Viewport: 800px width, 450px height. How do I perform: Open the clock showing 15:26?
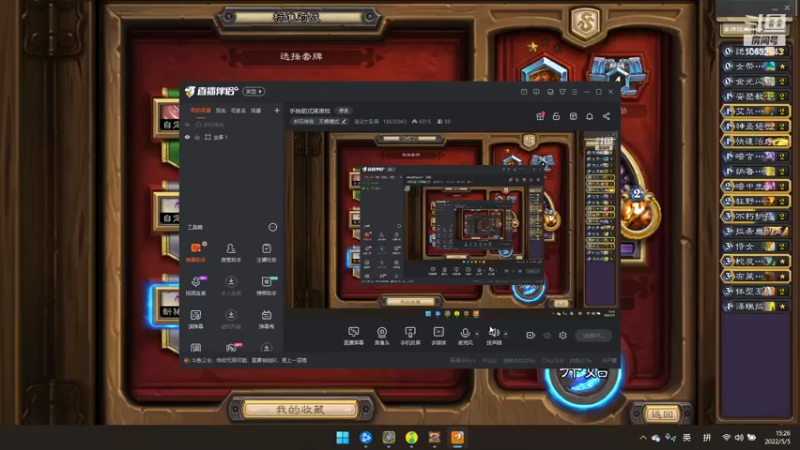point(777,437)
